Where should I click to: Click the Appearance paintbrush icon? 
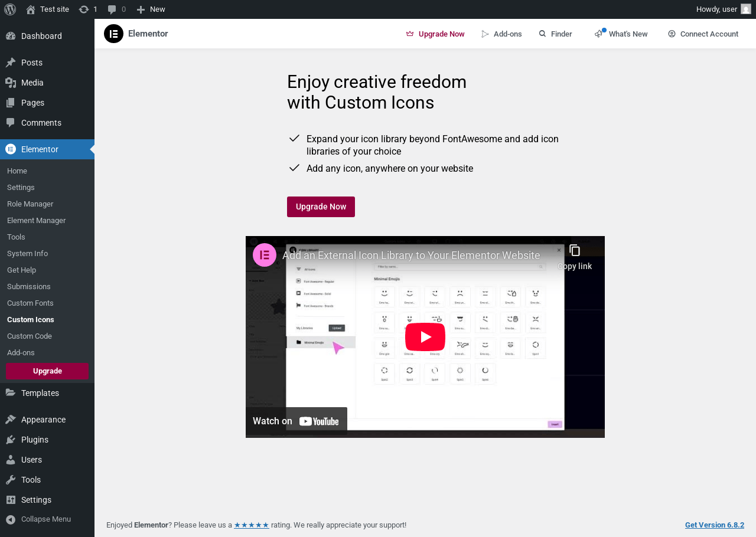(x=11, y=420)
